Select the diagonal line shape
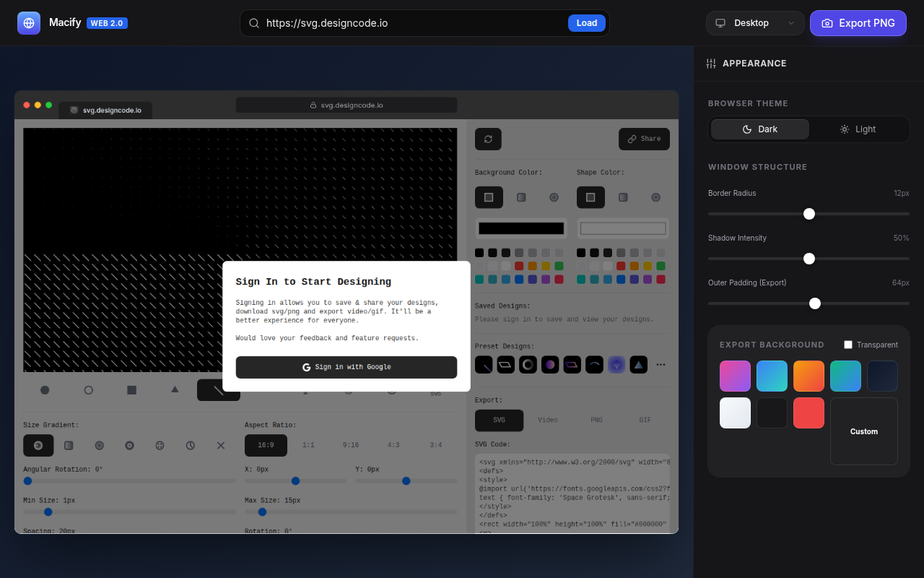Viewport: 924px width, 578px height. coord(218,390)
